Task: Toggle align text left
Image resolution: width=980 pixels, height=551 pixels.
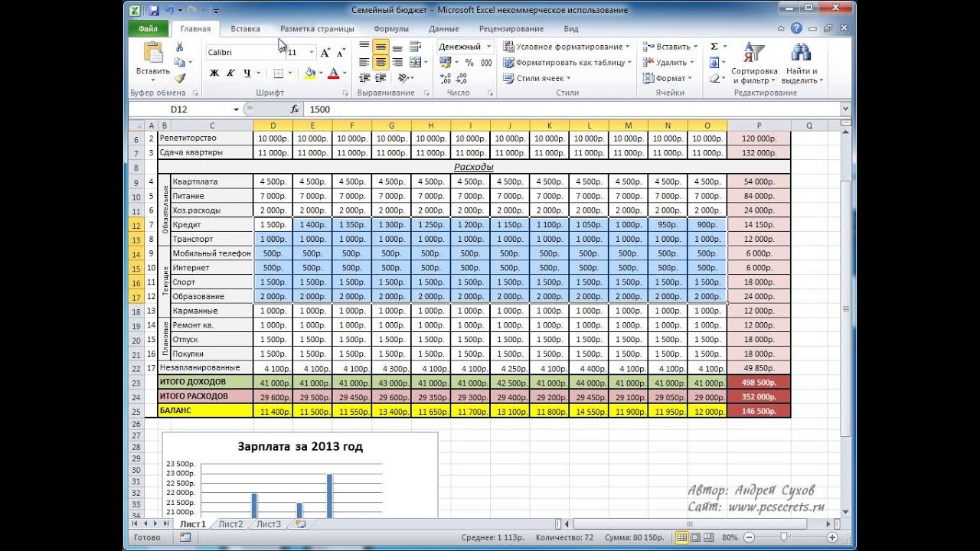Action: (x=364, y=63)
